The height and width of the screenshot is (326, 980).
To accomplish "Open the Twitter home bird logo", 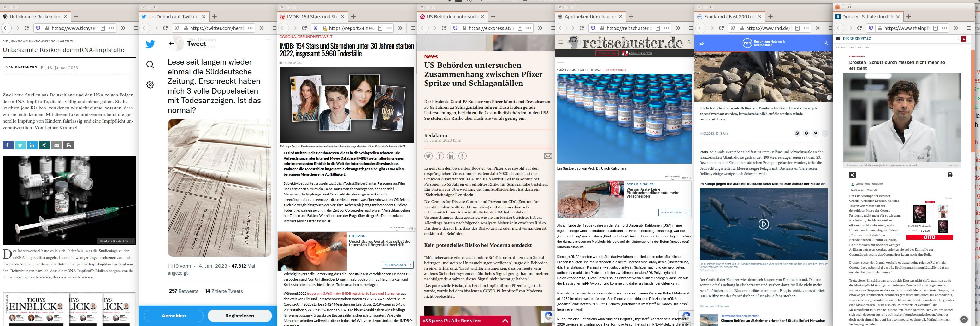I will (x=150, y=44).
